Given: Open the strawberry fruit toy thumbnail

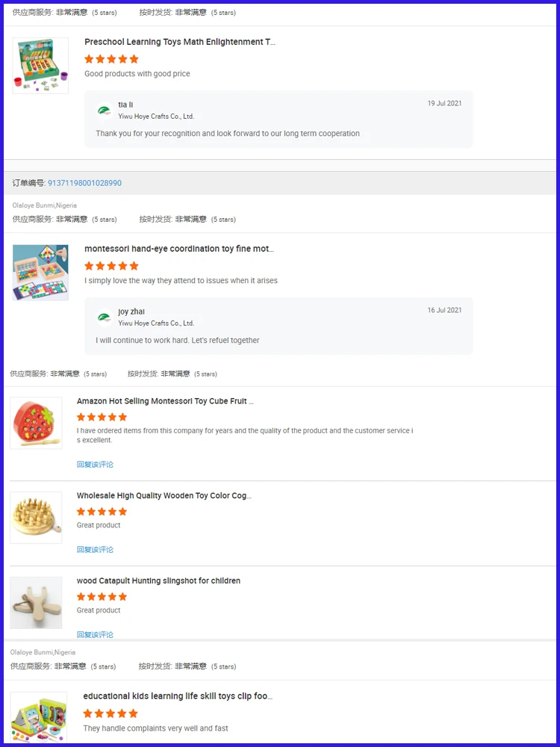Looking at the screenshot, I should (36, 423).
